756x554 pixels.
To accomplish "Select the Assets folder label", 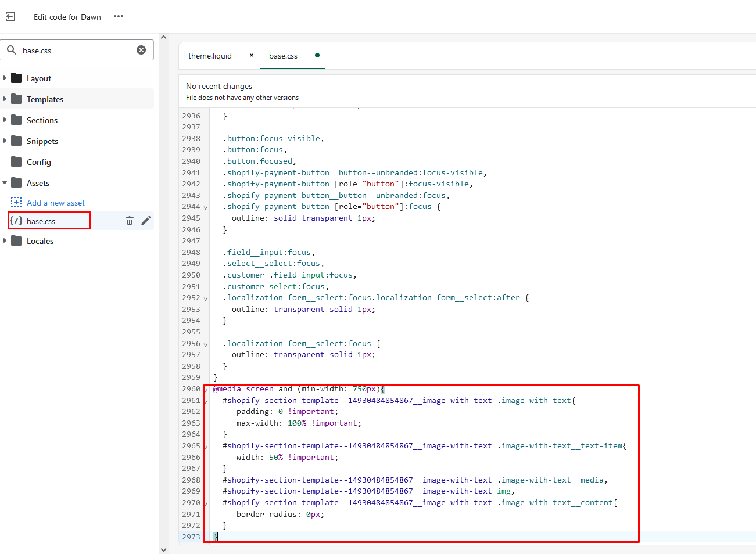I will pos(38,183).
